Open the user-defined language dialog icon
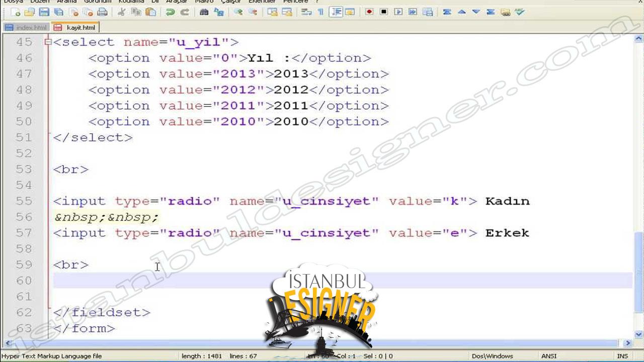 tap(350, 12)
